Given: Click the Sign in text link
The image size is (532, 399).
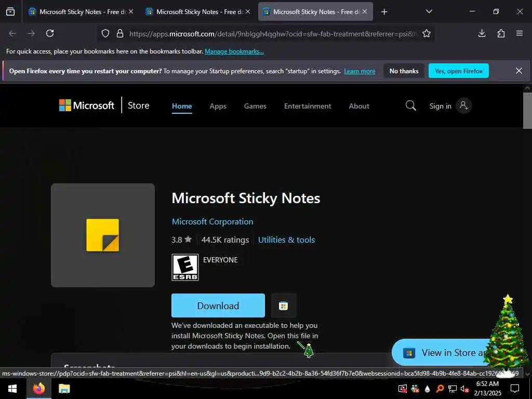Looking at the screenshot, I should tap(440, 106).
